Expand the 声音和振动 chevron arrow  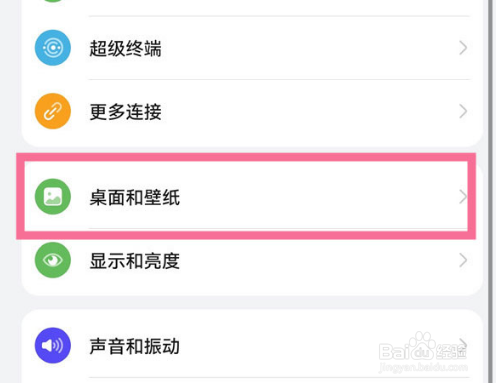(x=463, y=343)
